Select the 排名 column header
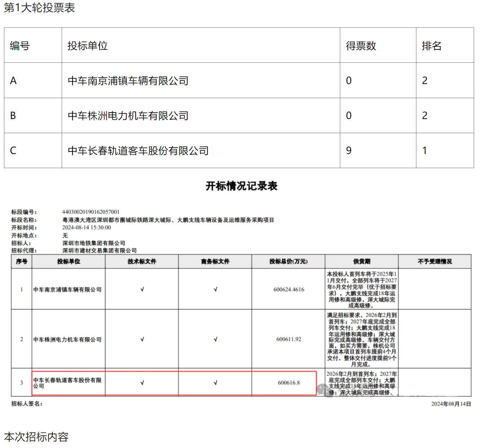Image resolution: width=486 pixels, height=448 pixels. coord(432,46)
